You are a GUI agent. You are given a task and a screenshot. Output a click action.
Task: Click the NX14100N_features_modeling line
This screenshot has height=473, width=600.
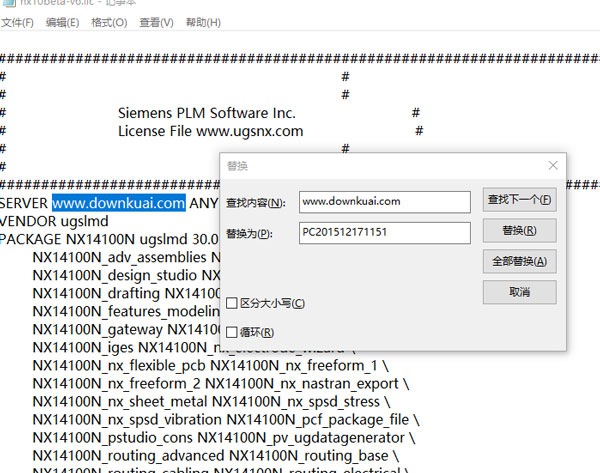click(126, 311)
